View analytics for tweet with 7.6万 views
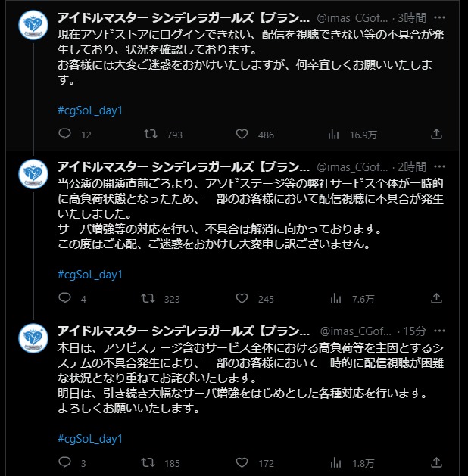This screenshot has width=468, height=476. coord(335,298)
